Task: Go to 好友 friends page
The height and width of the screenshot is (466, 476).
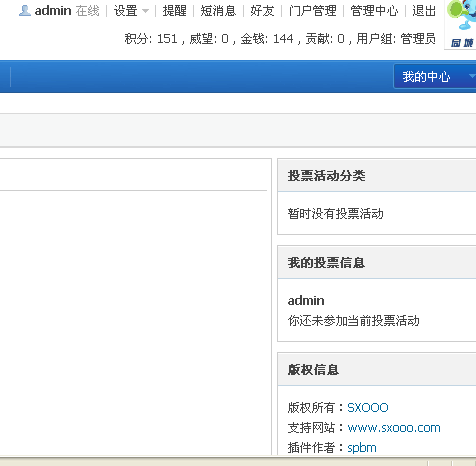Action: coord(262,11)
